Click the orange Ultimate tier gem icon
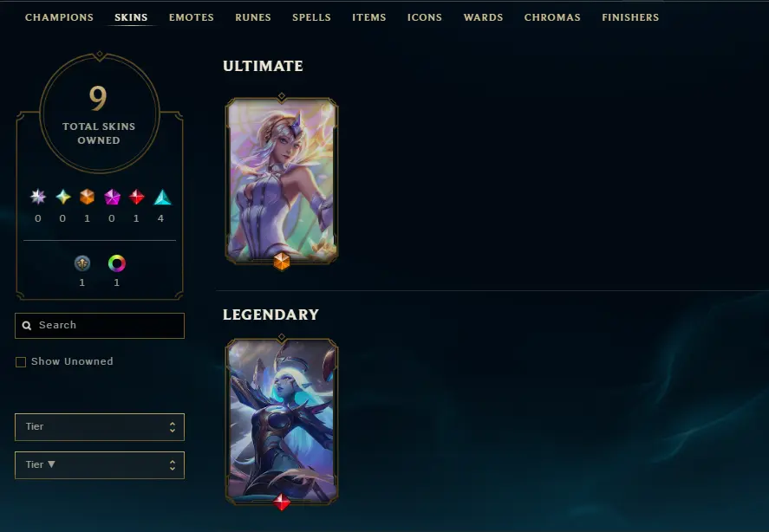The image size is (769, 532). click(88, 197)
